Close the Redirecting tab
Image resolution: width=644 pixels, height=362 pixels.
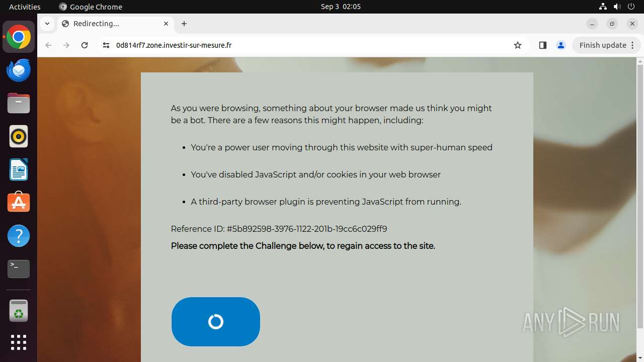click(166, 24)
